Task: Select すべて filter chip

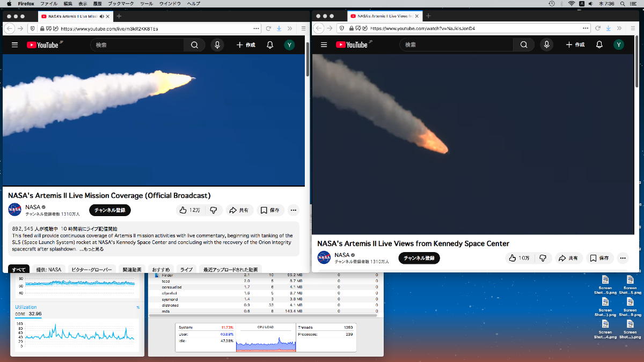Action: (19, 270)
